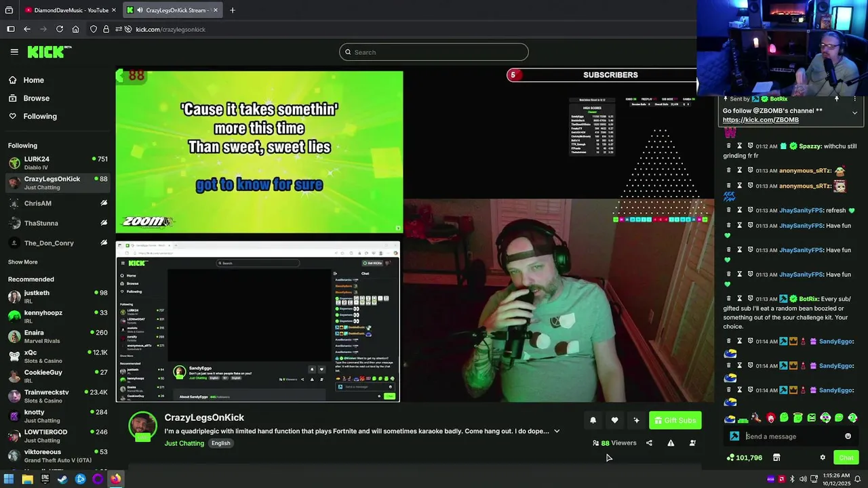868x488 pixels.
Task: Click the share stream icon
Action: click(x=649, y=443)
